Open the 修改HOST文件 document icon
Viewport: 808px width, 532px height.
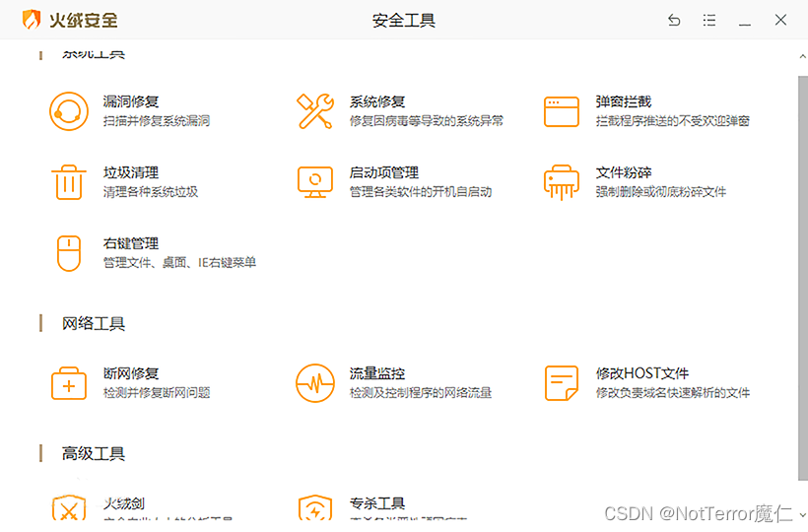(x=562, y=383)
